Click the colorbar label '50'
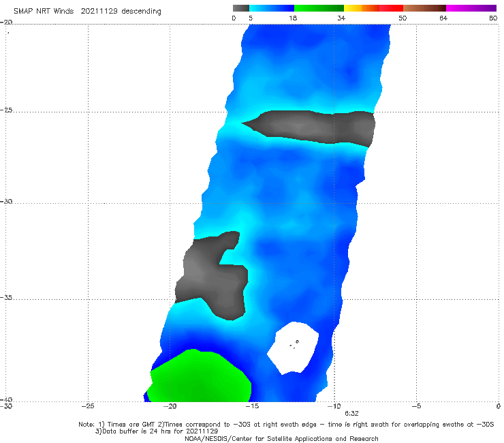504x443 pixels. (x=403, y=18)
